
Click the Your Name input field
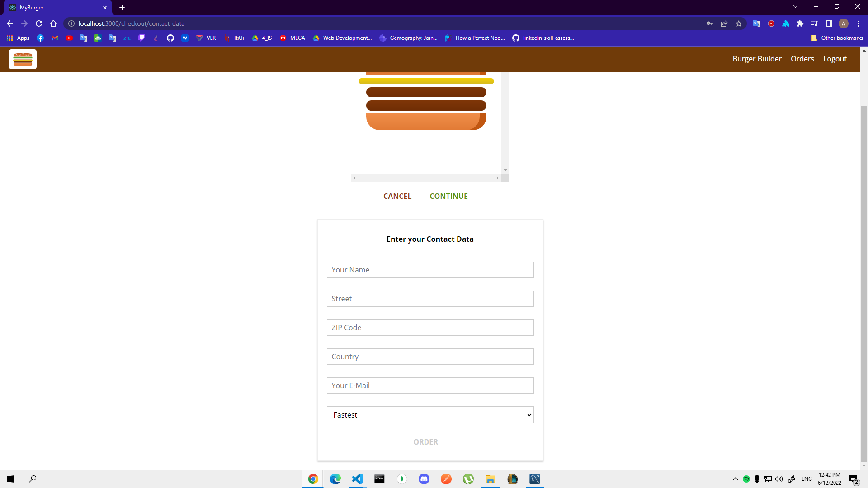coord(429,270)
